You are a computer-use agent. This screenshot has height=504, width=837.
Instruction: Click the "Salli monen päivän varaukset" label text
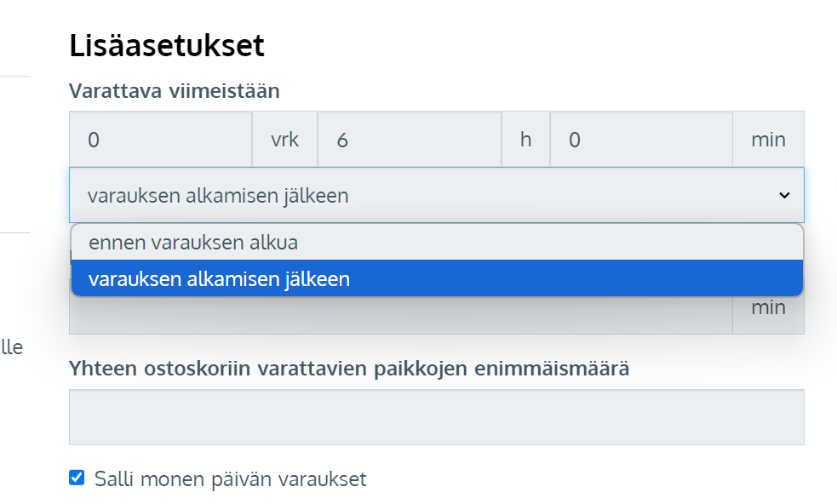231,478
